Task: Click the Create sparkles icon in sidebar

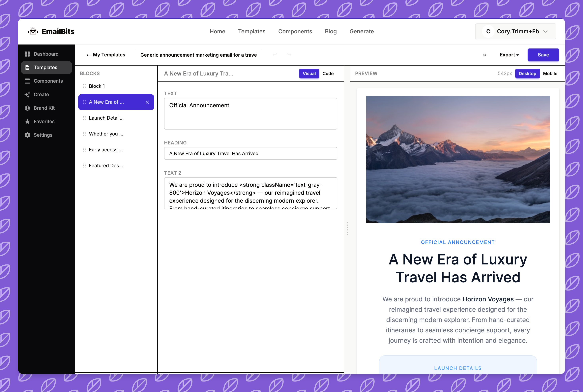Action: click(27, 95)
